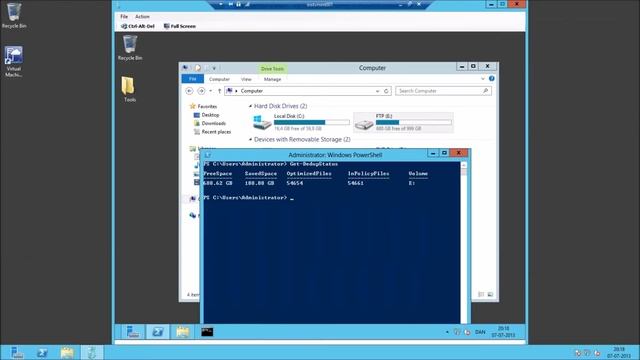This screenshot has height=360, width=640.
Task: Go forward in Explorer navigation
Action: click(201, 91)
